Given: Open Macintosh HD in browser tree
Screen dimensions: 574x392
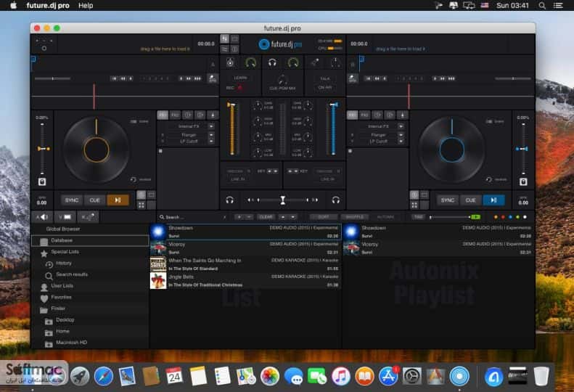Looking at the screenshot, I should tap(71, 343).
